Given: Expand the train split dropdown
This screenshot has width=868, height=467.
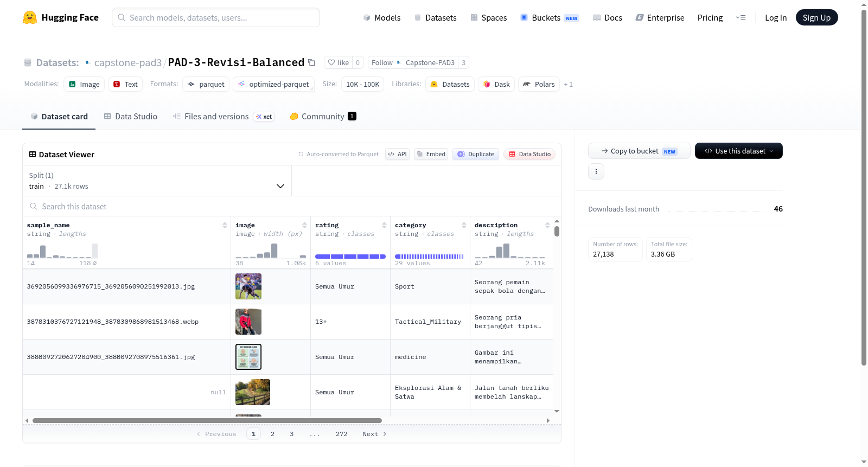Looking at the screenshot, I should 157,181.
